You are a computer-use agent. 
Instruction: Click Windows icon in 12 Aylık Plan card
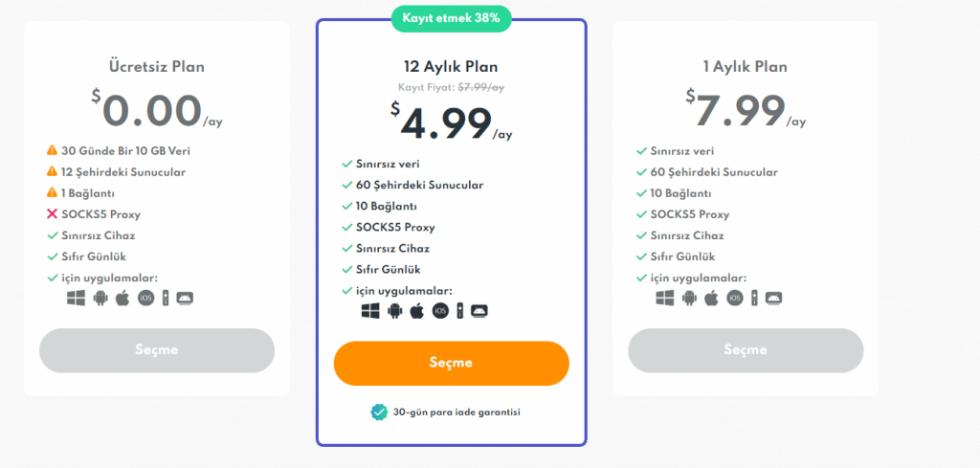point(370,310)
